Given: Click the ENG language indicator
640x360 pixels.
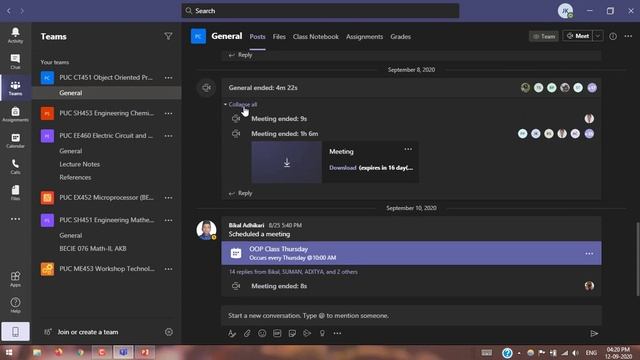Looking at the screenshot, I should pyautogui.click(x=591, y=353).
